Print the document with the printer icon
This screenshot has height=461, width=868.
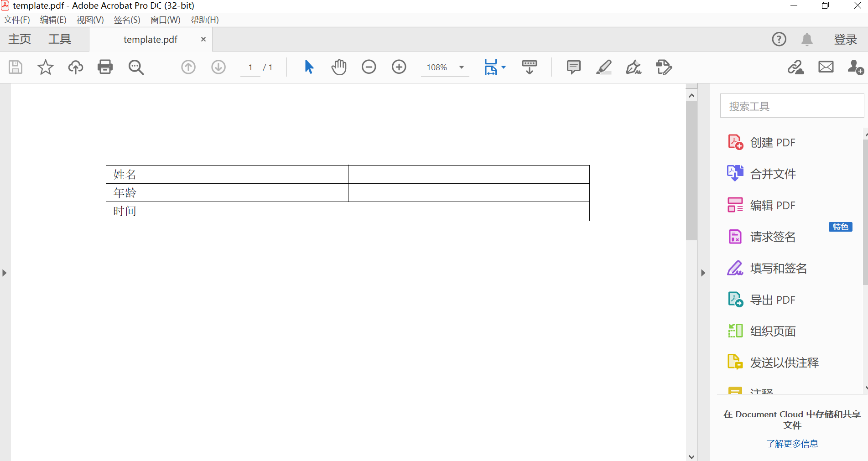click(105, 67)
